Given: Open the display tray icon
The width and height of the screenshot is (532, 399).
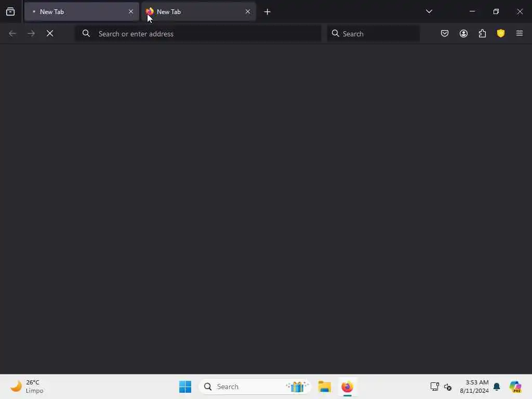Looking at the screenshot, I should click(x=435, y=387).
